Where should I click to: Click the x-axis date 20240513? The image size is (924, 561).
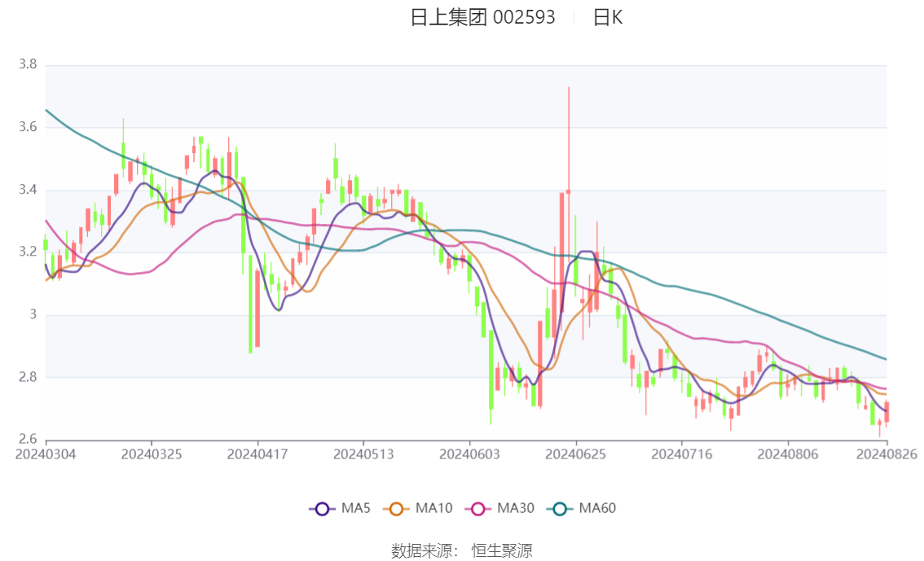pos(363,454)
